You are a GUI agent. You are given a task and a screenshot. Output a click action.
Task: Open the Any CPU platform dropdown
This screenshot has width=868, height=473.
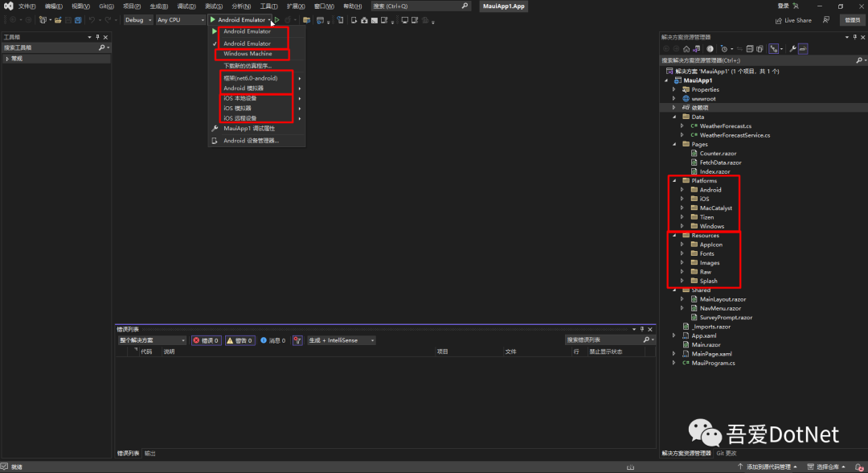pyautogui.click(x=181, y=20)
